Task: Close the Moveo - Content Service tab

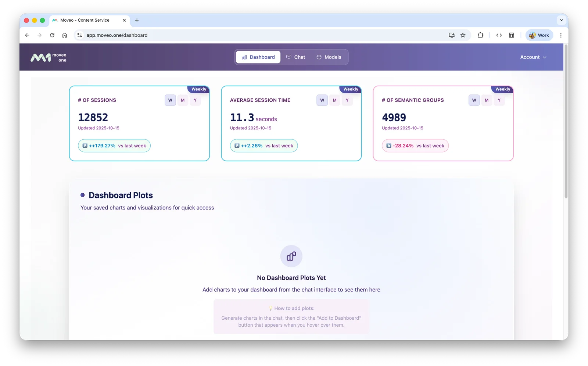Action: coord(124,20)
